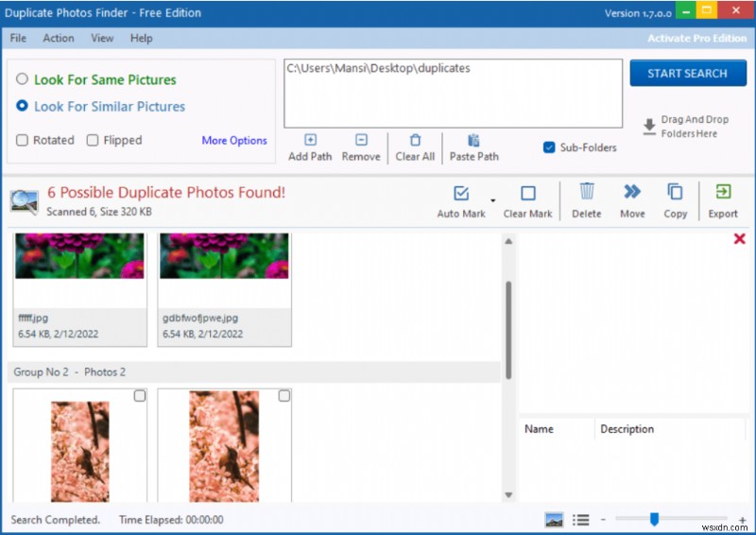
Task: Click the results scrollbar down arrow
Action: 508,494
